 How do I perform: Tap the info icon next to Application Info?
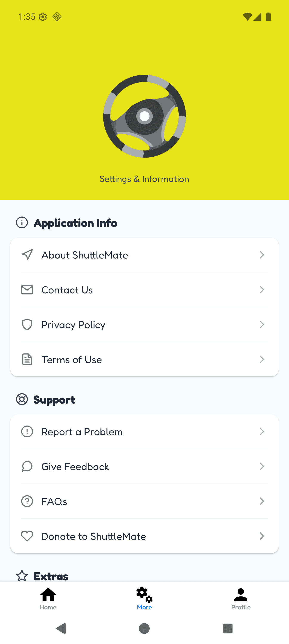point(22,223)
